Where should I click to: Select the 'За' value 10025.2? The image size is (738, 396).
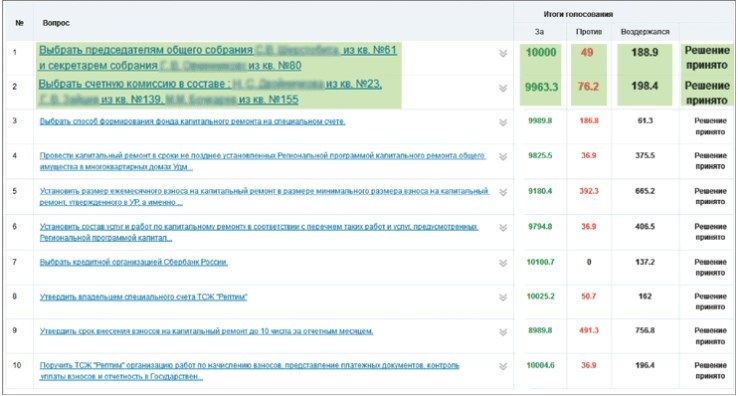(540, 296)
